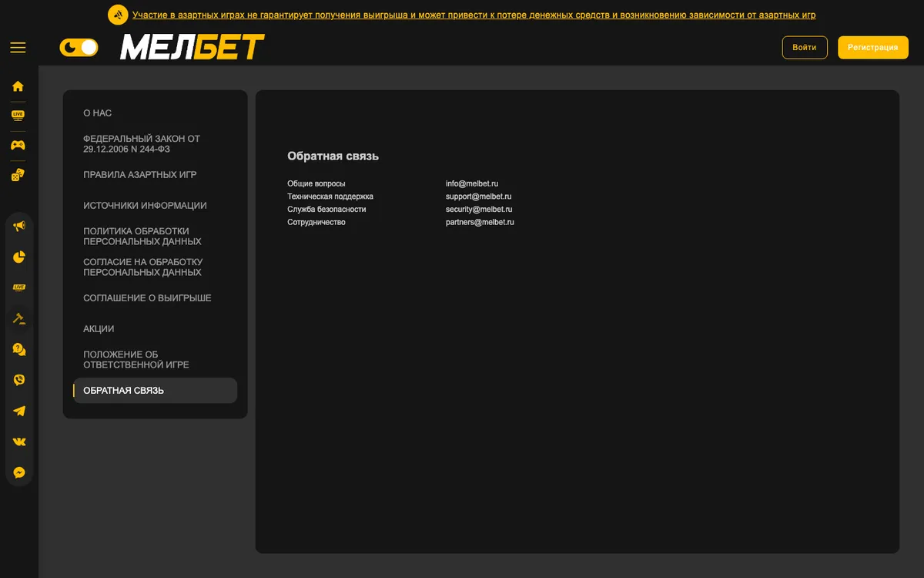Screen dimensions: 924x578
Task: Open the Viber contact icon
Action: click(x=19, y=380)
